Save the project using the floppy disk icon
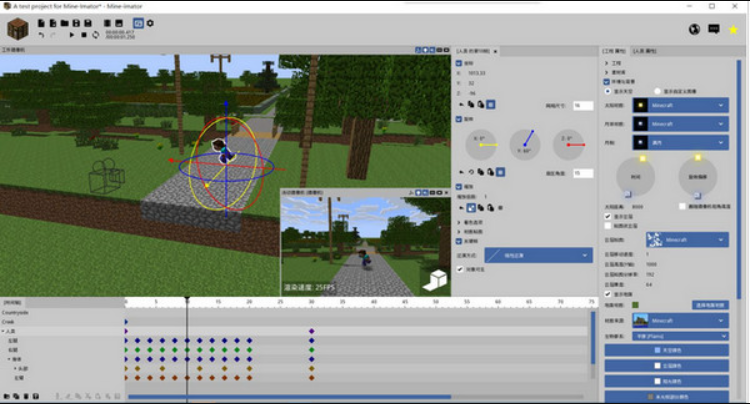Image resolution: width=750 pixels, height=404 pixels. pyautogui.click(x=76, y=22)
